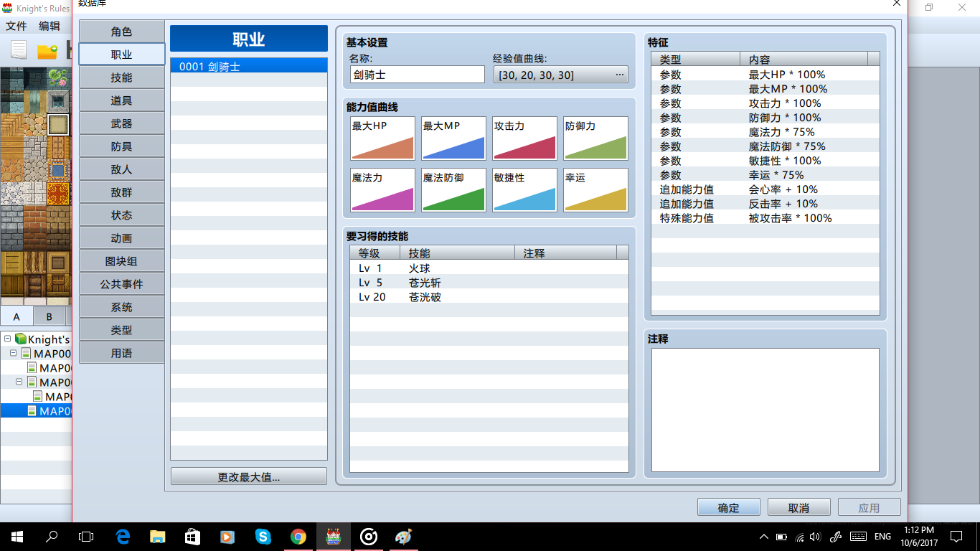Open File Explorer from the taskbar

tap(158, 537)
